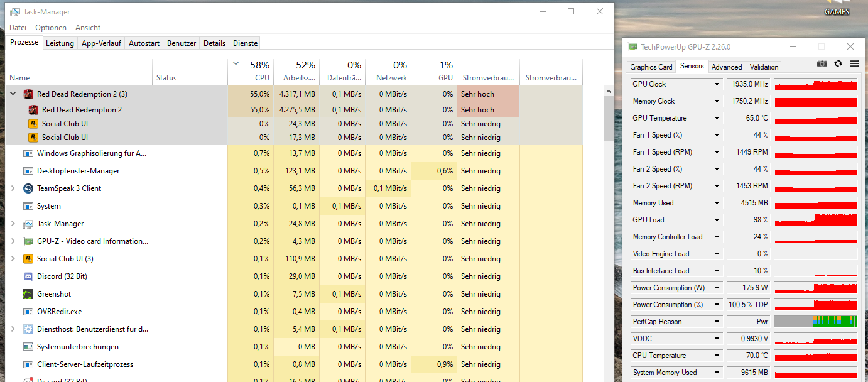Click the Task-Manager title bar icon

click(x=15, y=12)
